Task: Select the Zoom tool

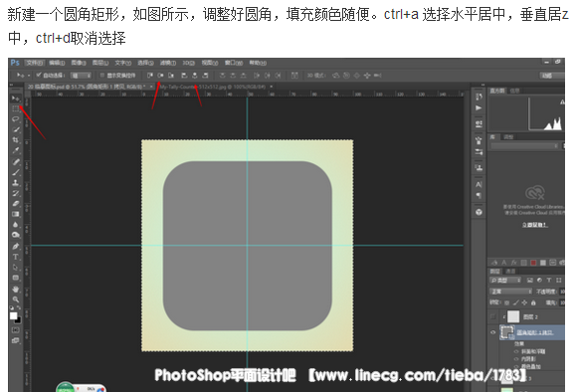Action: pyautogui.click(x=16, y=299)
